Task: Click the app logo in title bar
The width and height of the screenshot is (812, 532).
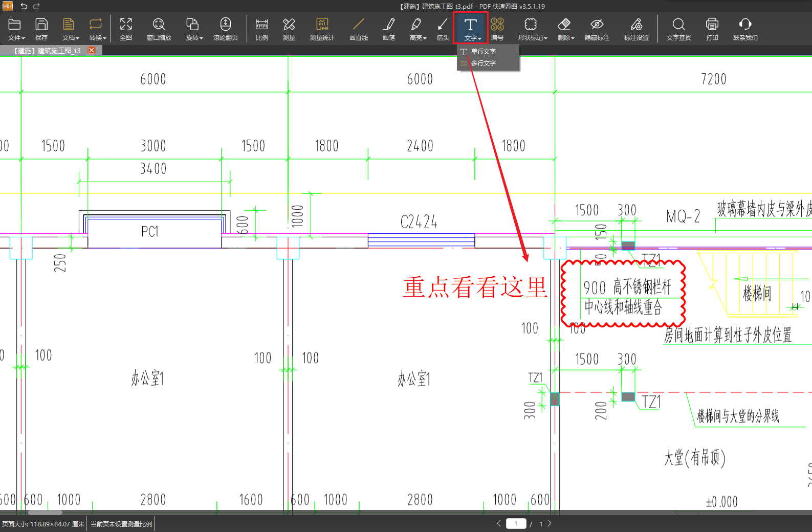Action: 8,6
